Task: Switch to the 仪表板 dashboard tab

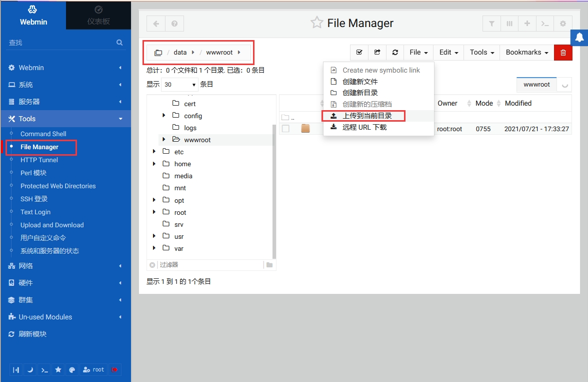Action: click(x=98, y=15)
